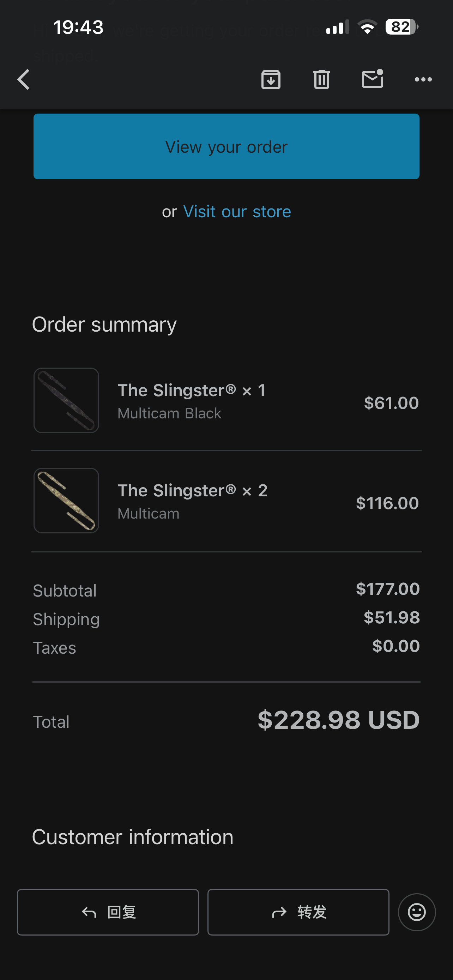
Task: Open Multicam Black Slingster product thumbnail
Action: tap(67, 400)
